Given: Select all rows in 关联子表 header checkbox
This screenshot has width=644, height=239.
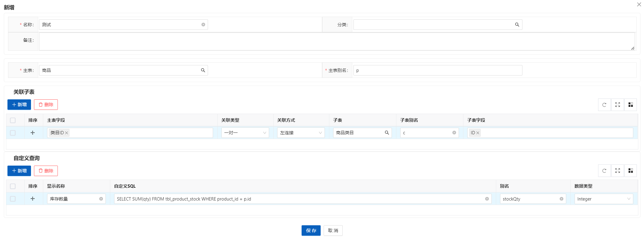Looking at the screenshot, I should pyautogui.click(x=13, y=120).
